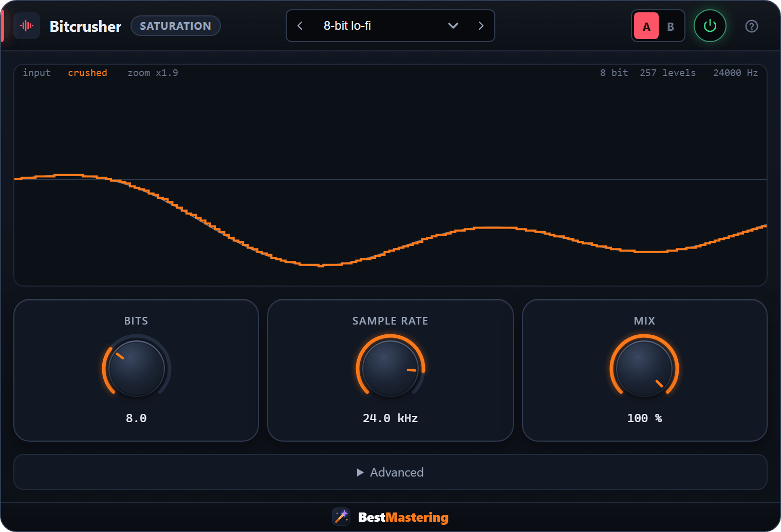Click the MIX label
The height and width of the screenshot is (532, 781).
(x=644, y=321)
